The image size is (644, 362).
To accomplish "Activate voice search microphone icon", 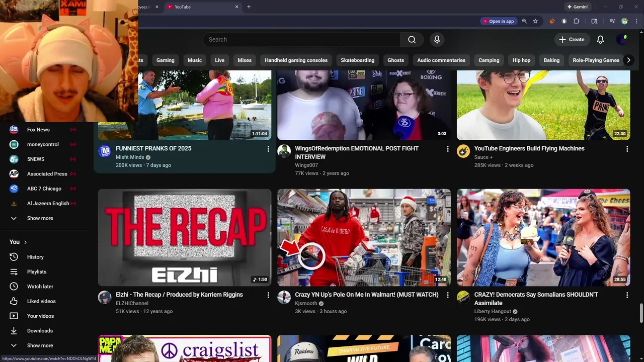I will point(437,40).
